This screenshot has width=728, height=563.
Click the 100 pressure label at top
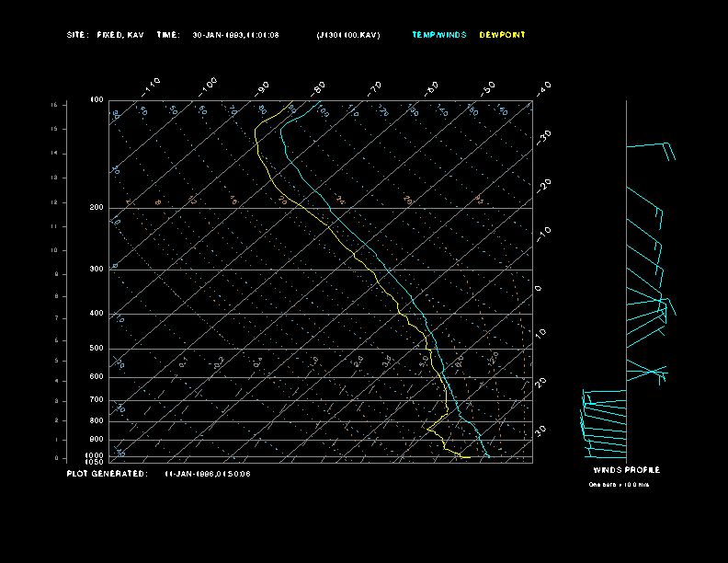tap(96, 99)
